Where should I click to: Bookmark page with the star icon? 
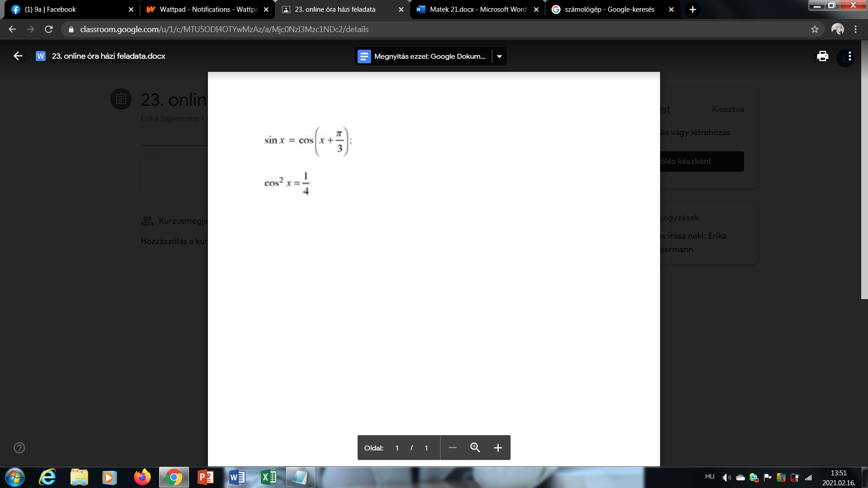[x=815, y=29]
